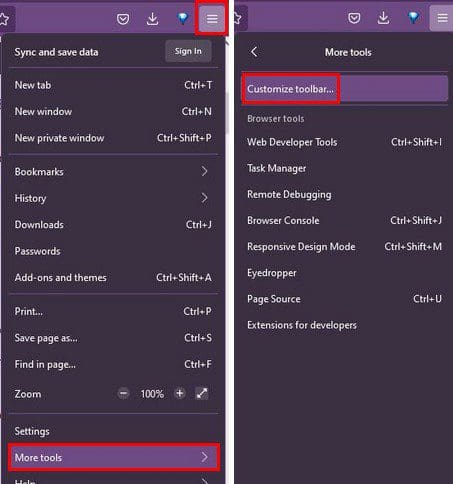Choose Save page as... item
This screenshot has width=453, height=484.
pos(113,338)
